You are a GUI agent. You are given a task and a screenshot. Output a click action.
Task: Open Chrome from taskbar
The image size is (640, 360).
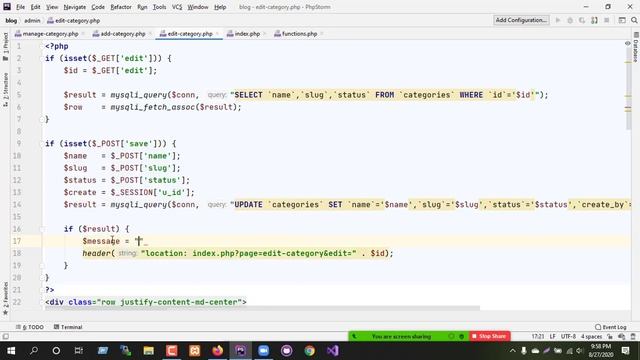[x=310, y=351]
